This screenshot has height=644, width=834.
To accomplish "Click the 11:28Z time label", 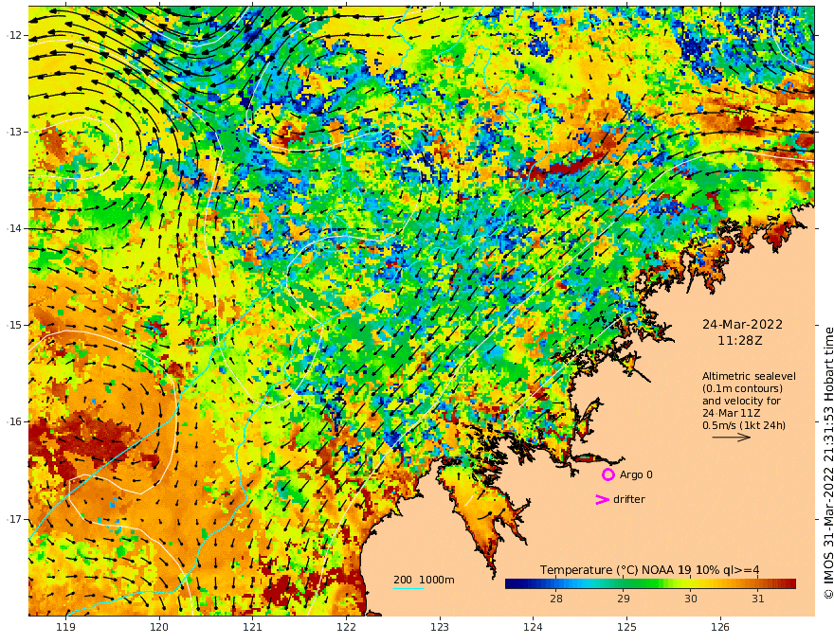I will click(740, 341).
